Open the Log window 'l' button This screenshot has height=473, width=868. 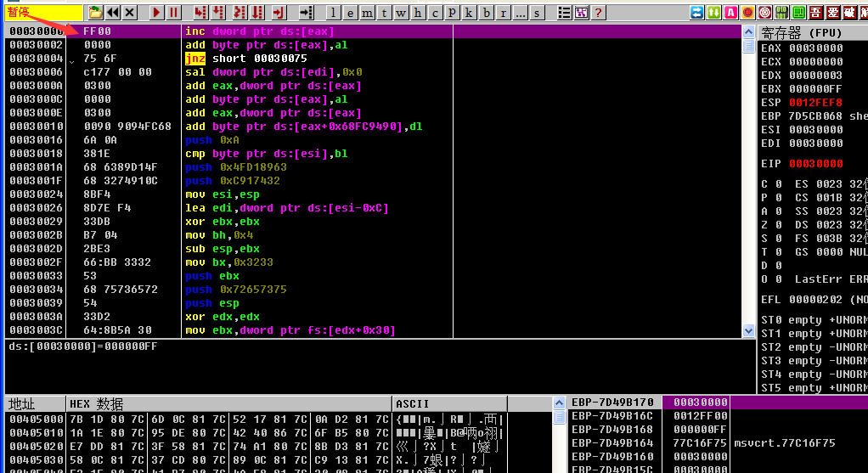[333, 13]
